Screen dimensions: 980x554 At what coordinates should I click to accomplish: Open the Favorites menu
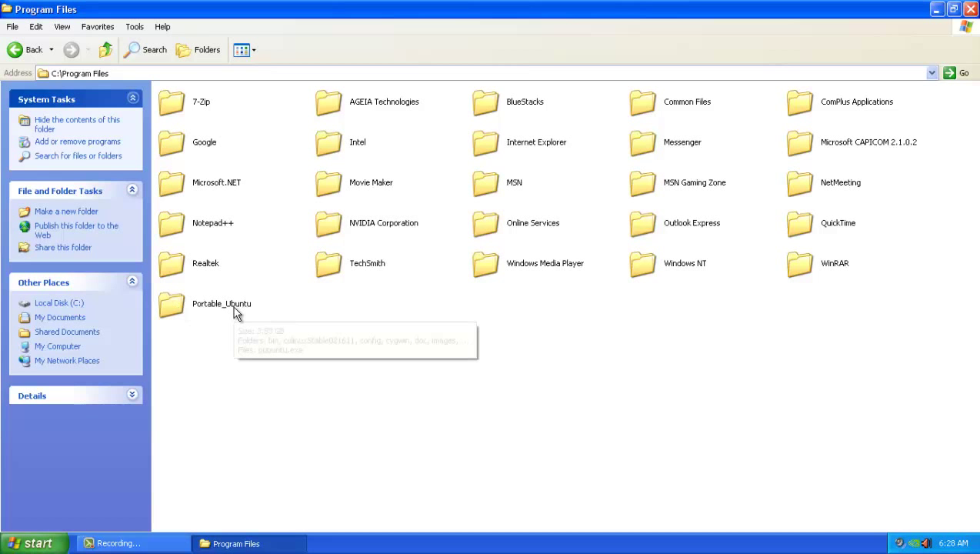click(x=97, y=26)
